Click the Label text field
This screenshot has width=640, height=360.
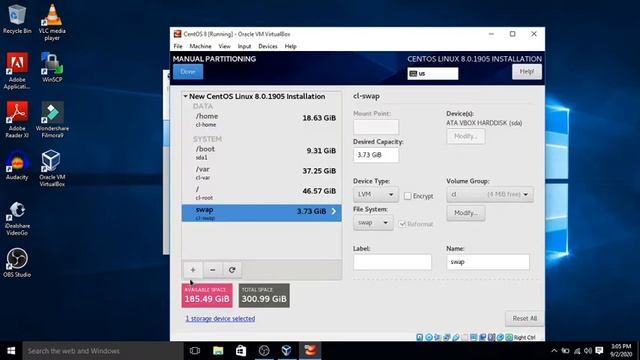click(392, 262)
